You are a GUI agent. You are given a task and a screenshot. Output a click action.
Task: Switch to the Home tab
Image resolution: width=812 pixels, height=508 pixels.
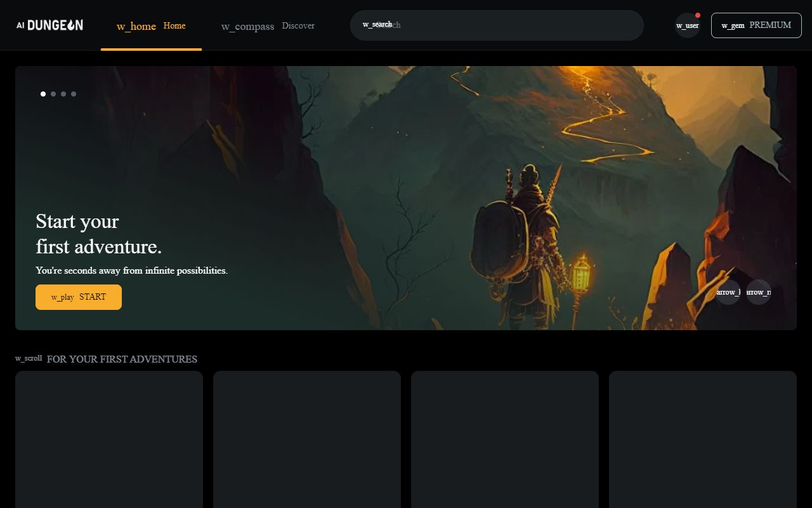click(174, 25)
